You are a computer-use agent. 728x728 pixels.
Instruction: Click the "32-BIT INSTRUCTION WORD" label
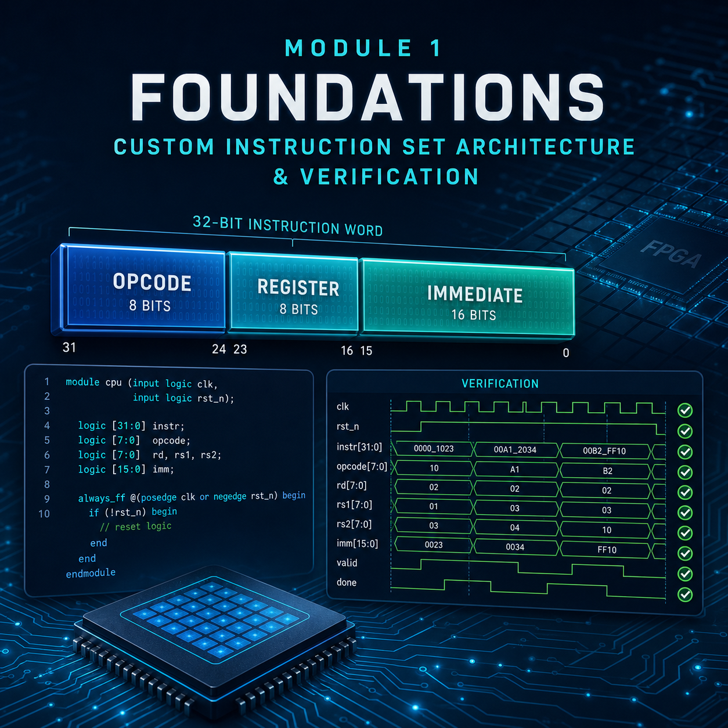coord(288,226)
